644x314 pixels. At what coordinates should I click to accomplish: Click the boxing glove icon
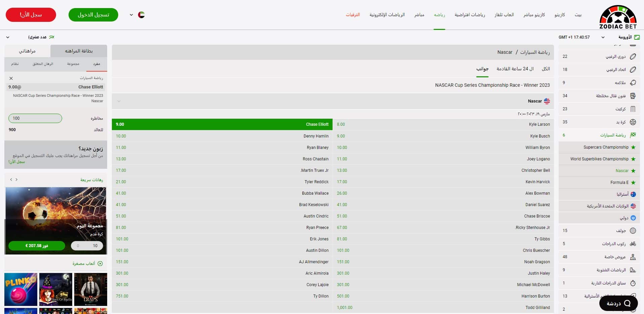click(633, 83)
